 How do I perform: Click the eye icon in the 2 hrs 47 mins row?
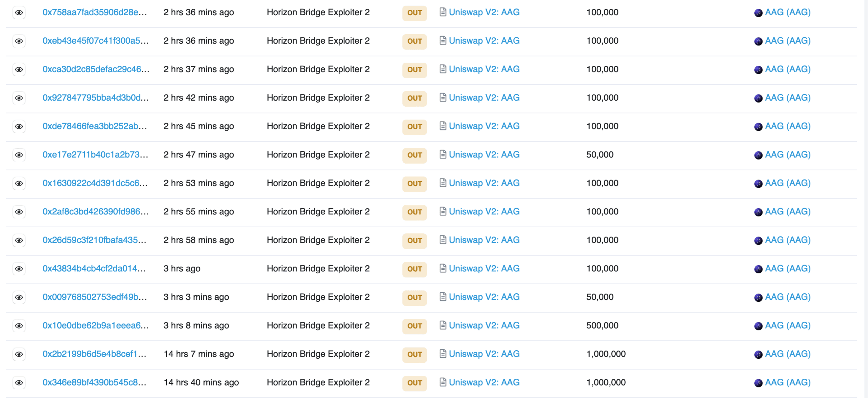pyautogui.click(x=19, y=155)
